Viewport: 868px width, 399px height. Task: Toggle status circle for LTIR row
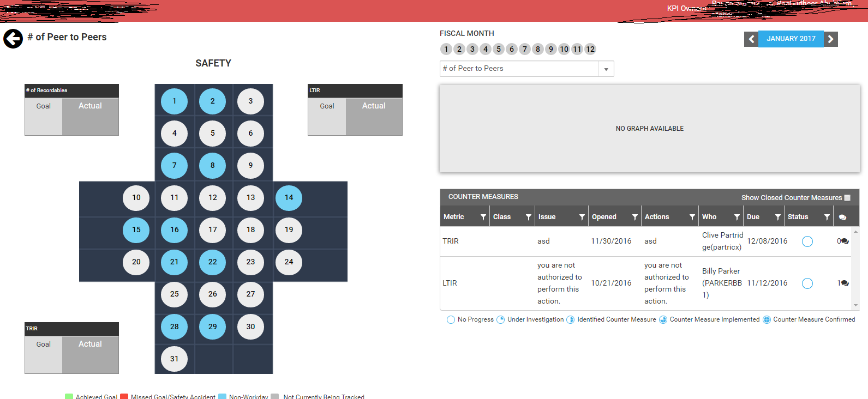[807, 283]
